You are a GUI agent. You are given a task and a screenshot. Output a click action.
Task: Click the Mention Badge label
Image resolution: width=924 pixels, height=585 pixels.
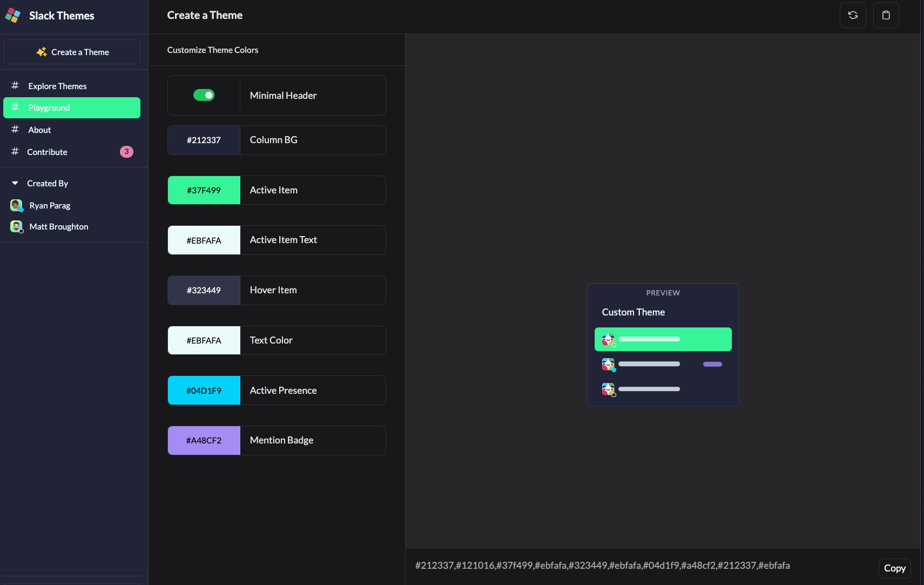click(282, 440)
